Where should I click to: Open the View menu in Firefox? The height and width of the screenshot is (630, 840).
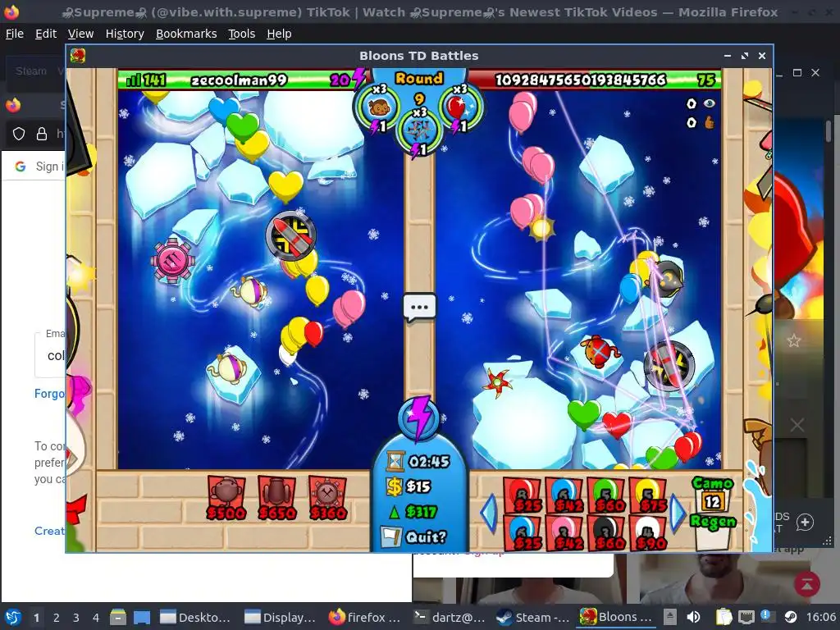81,34
